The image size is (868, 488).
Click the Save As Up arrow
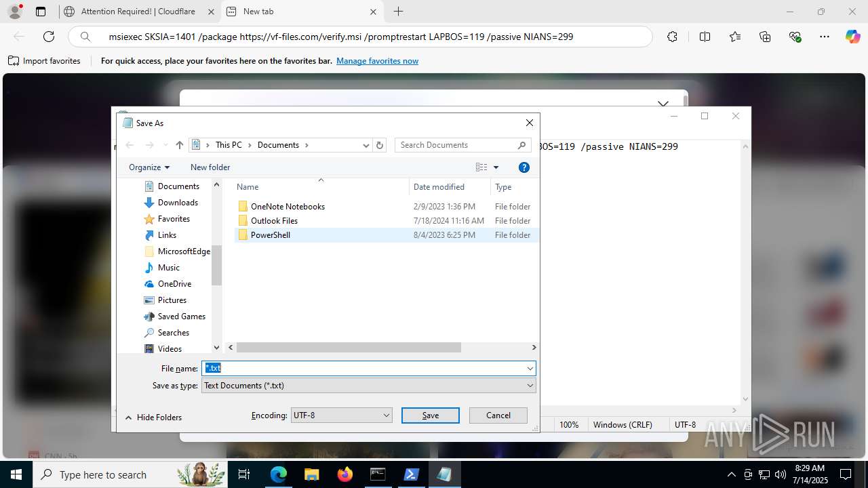(179, 145)
